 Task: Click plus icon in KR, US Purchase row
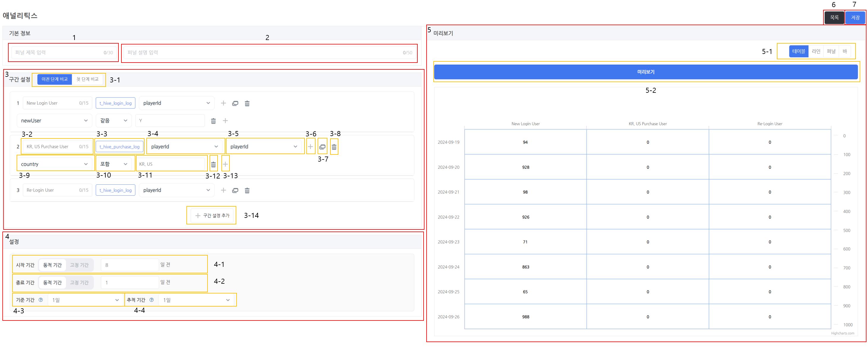pos(310,147)
